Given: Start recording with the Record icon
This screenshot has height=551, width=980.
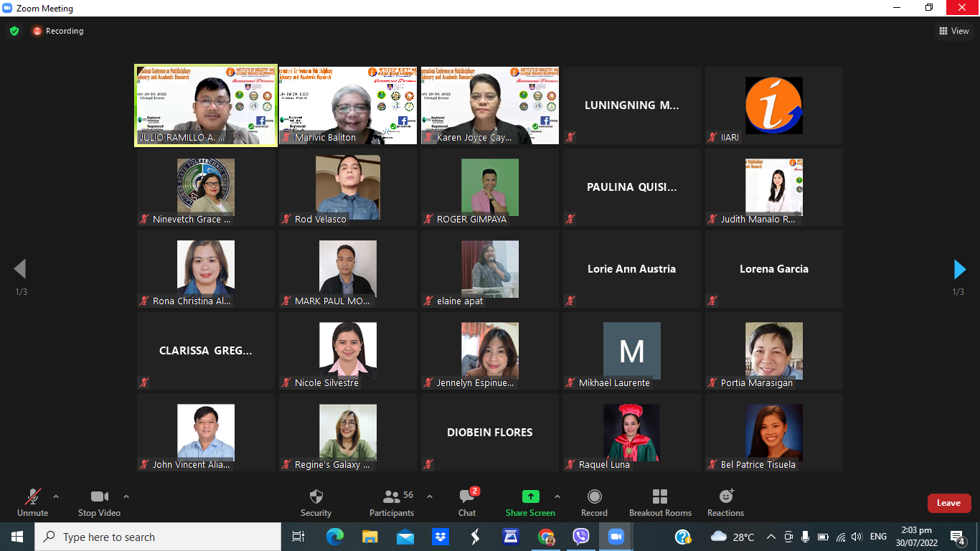Looking at the screenshot, I should click(594, 497).
